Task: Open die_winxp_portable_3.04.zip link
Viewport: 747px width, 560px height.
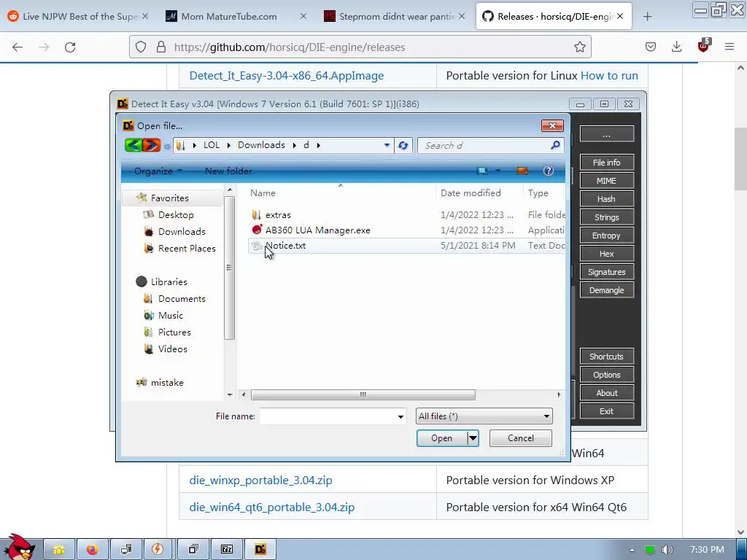Action: (x=260, y=480)
